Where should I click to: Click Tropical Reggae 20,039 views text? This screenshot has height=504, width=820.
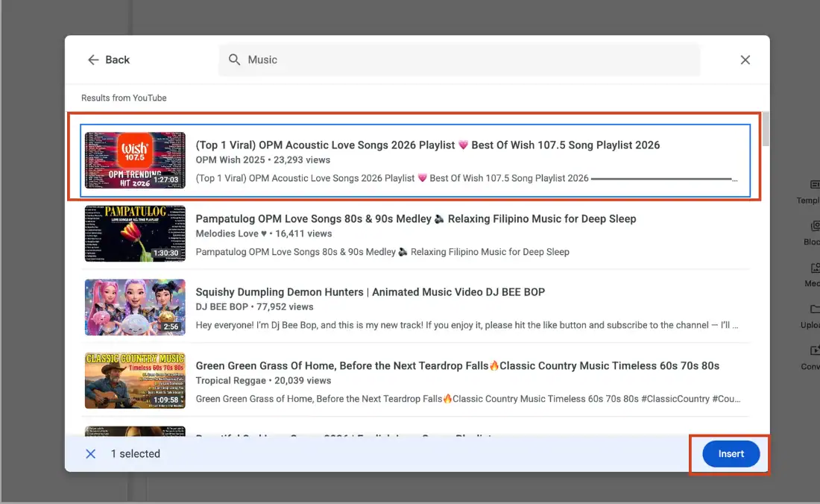point(263,381)
